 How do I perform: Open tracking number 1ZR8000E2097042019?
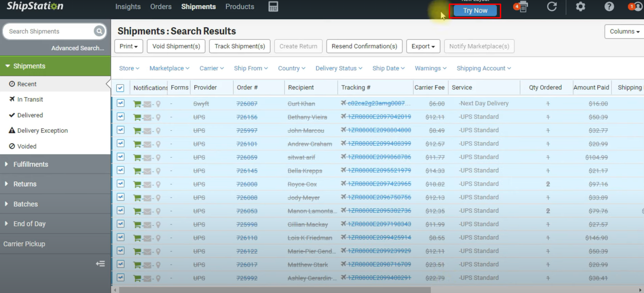pos(379,117)
